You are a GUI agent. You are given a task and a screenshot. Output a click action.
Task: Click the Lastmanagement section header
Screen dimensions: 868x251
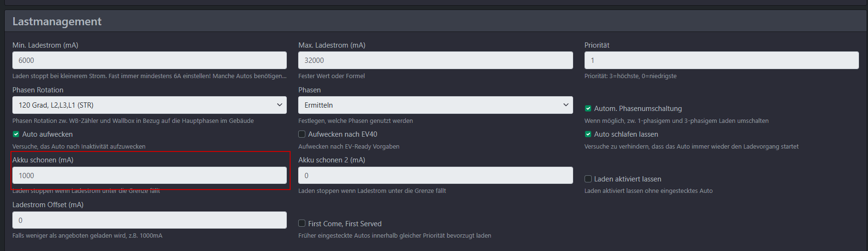click(57, 21)
